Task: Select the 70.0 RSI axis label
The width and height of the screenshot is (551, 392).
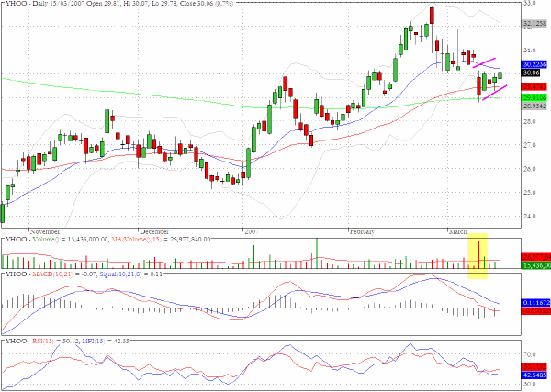Action: pos(530,354)
